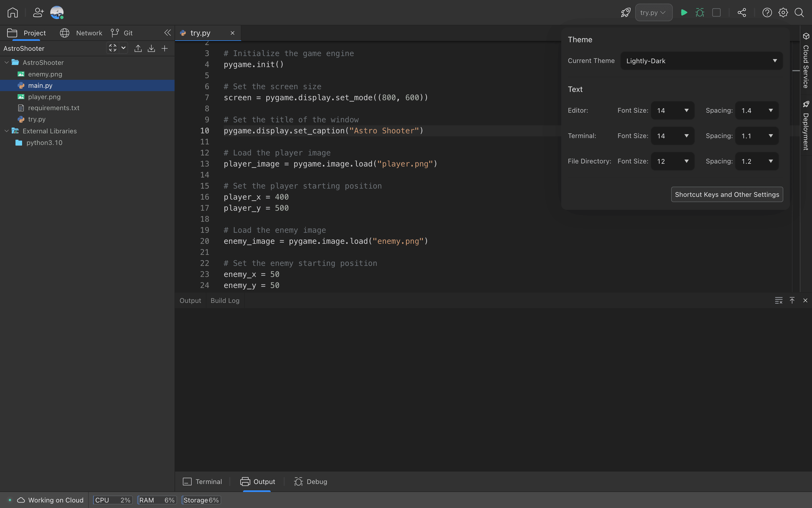812x508 pixels.
Task: Select requirements.txt in file tree
Action: (87, 108)
